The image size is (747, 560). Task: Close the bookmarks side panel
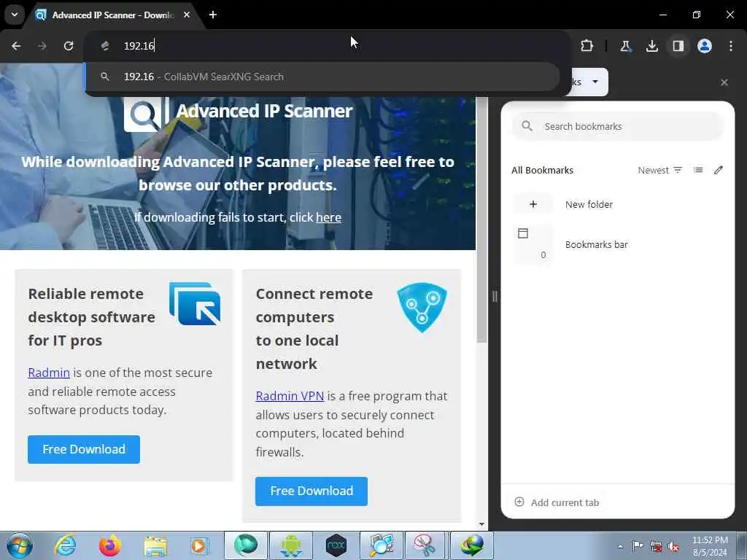point(724,82)
